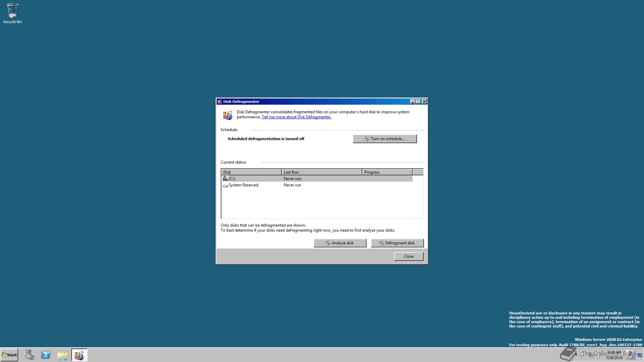Screen dimensions: 644x362
Task: Open the Start menu
Action: pos(9,355)
